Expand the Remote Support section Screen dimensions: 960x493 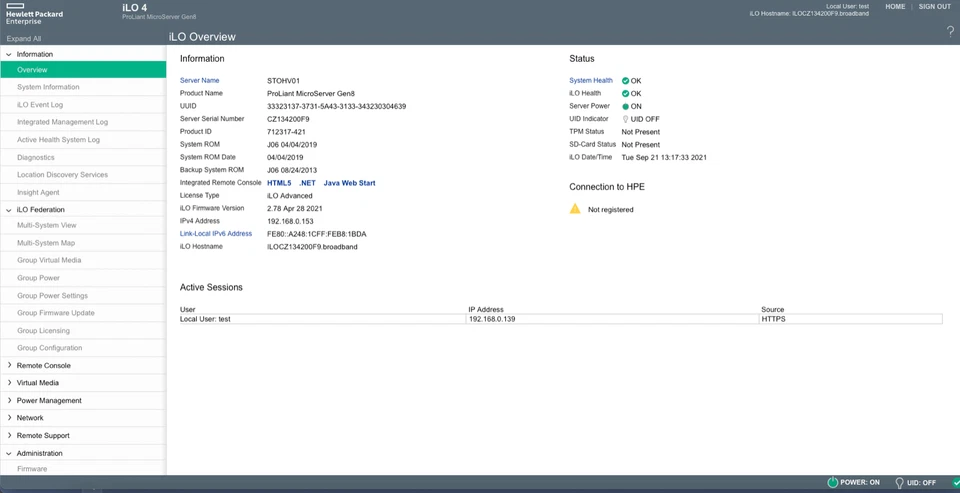pos(9,435)
